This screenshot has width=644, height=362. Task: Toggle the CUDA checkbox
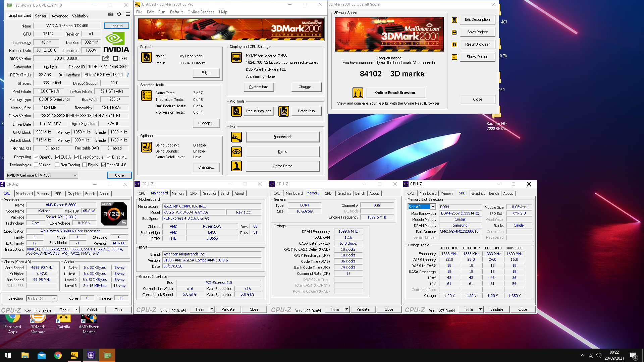point(57,157)
